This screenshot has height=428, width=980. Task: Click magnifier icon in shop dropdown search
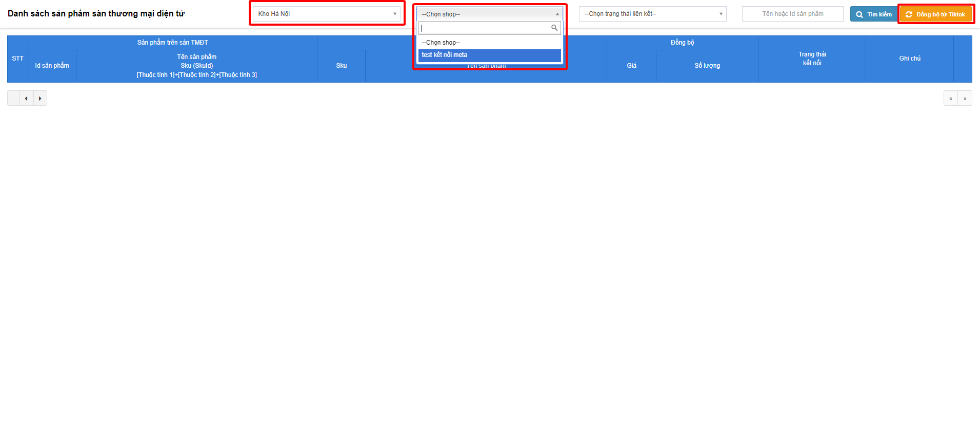point(554,28)
